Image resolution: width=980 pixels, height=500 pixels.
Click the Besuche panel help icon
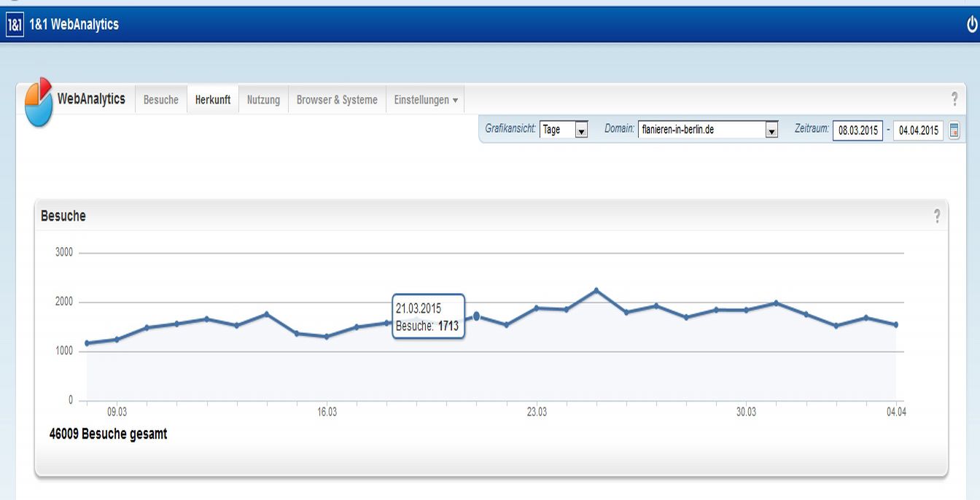937,216
